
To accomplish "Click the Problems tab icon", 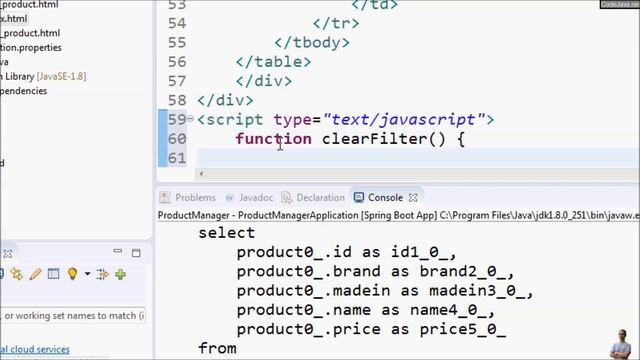I will 165,198.
